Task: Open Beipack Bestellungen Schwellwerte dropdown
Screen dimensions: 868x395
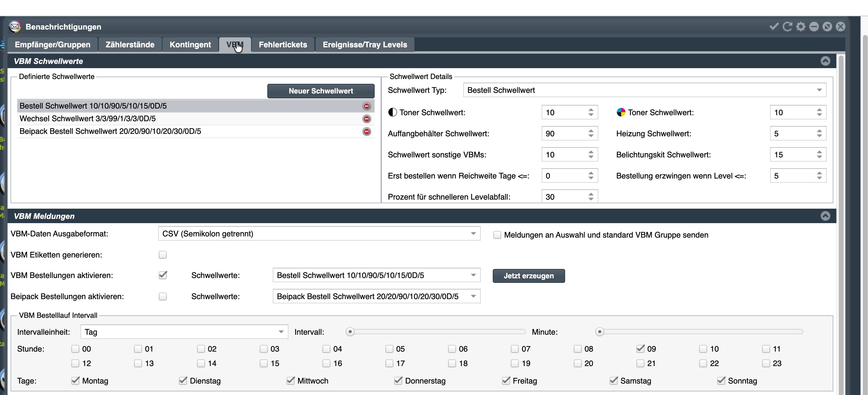Action: (x=376, y=296)
